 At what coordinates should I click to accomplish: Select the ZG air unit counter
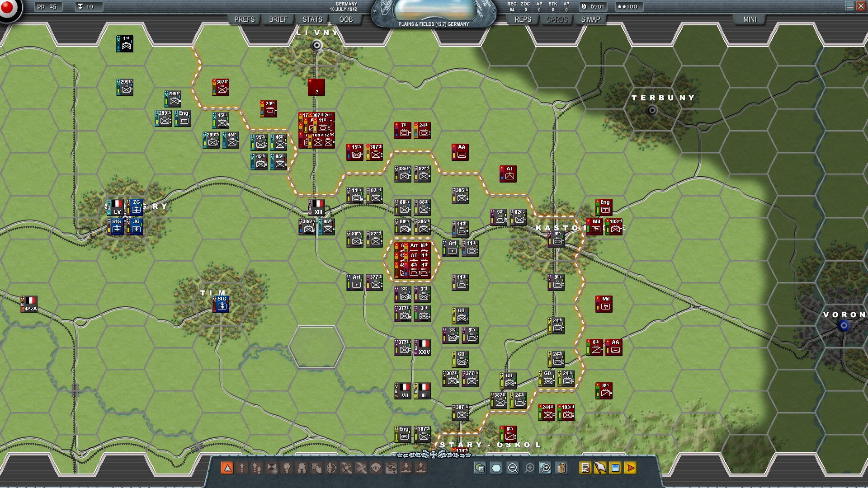[x=135, y=207]
